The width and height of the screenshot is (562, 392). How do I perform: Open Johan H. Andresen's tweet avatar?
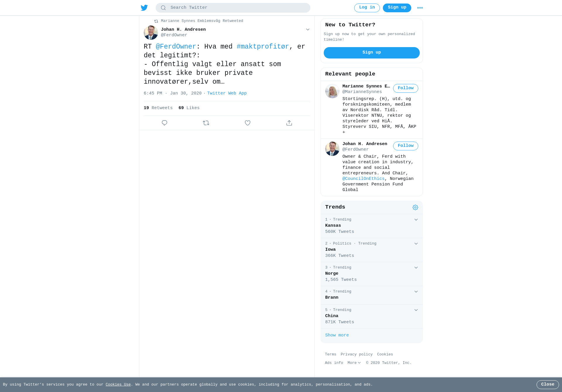point(151,32)
